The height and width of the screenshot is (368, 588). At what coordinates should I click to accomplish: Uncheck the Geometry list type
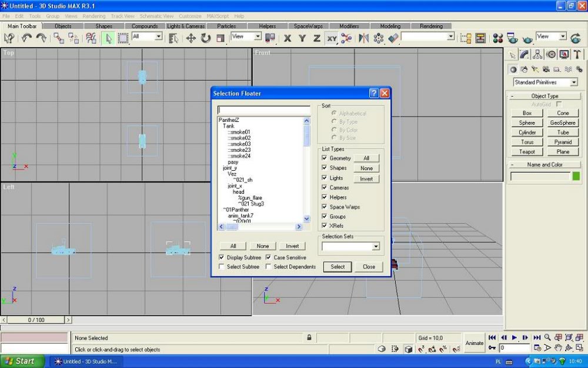pos(325,158)
